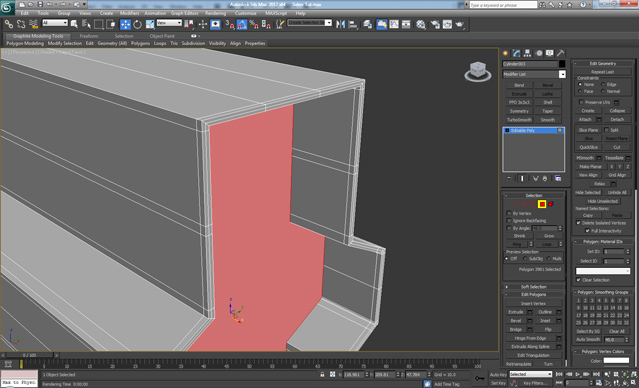
Task: Click the Unlink Selection icon
Action: tap(21, 24)
